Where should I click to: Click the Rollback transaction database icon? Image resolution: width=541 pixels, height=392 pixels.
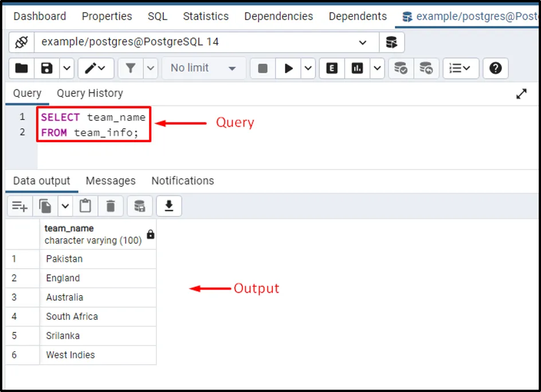pyautogui.click(x=426, y=68)
